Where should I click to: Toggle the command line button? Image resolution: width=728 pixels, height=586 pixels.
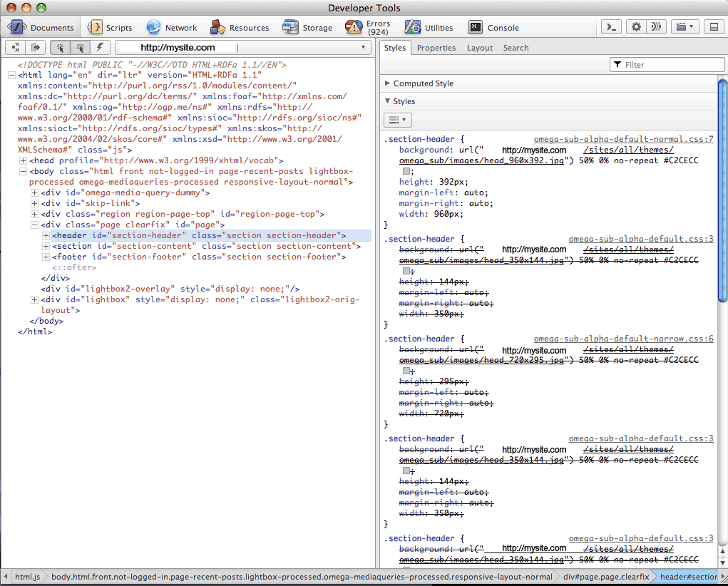click(611, 27)
